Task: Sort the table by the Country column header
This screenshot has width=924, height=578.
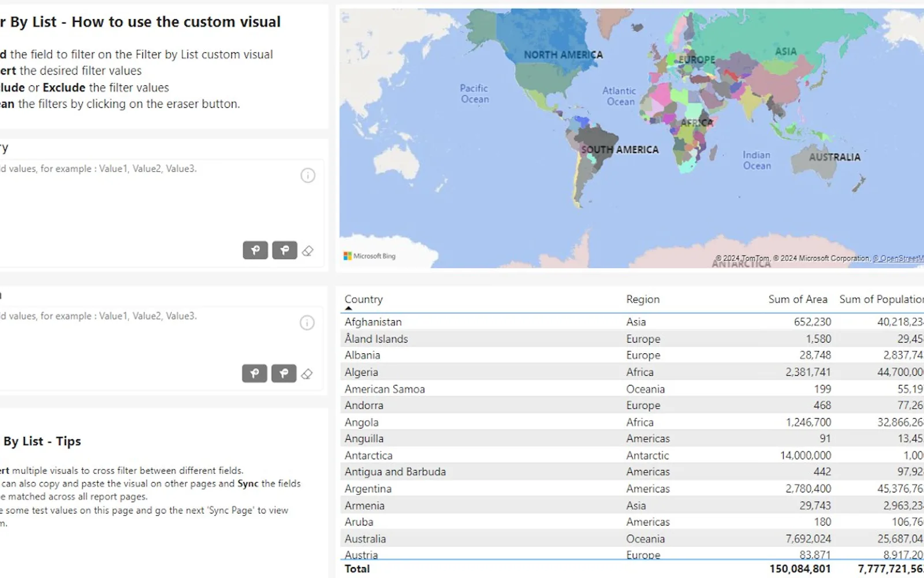Action: [x=363, y=299]
